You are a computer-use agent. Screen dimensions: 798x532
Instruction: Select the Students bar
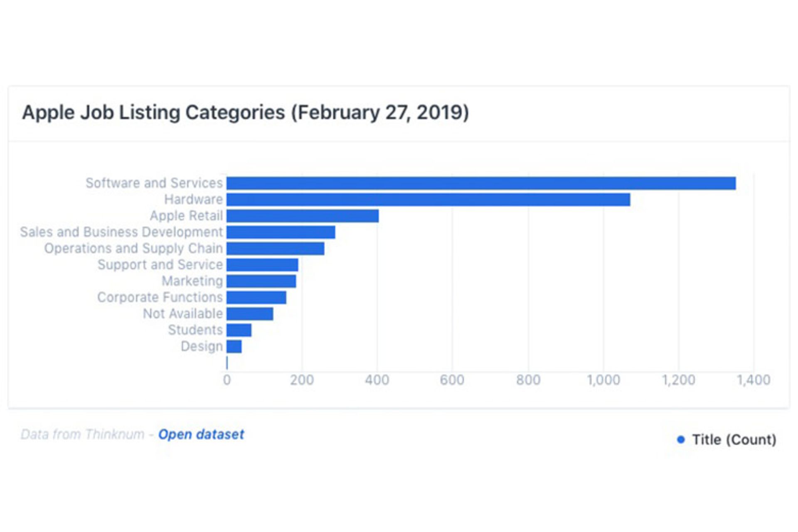(x=239, y=330)
